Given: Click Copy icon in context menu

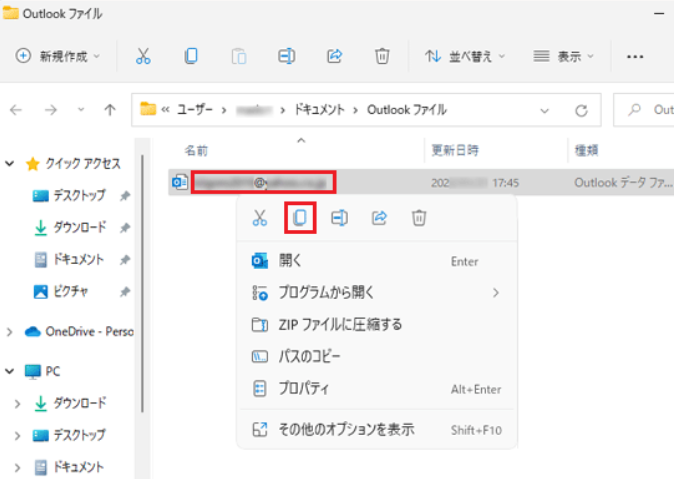Looking at the screenshot, I should [300, 218].
